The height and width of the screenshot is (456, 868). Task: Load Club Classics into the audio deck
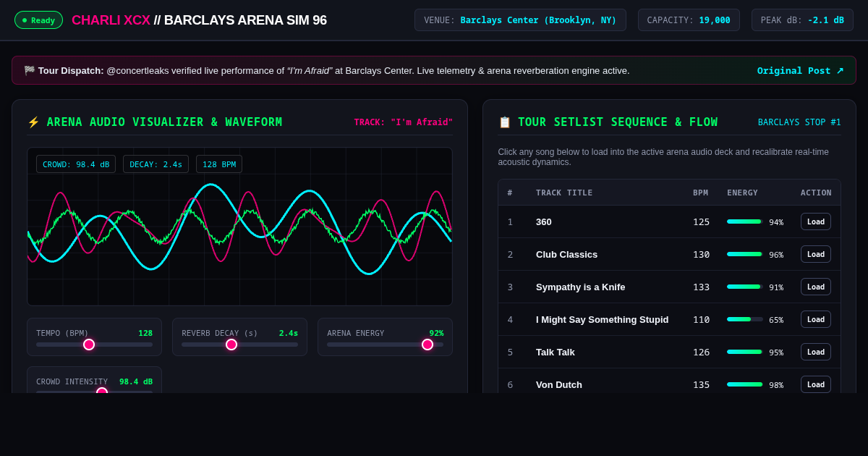pyautogui.click(x=816, y=254)
